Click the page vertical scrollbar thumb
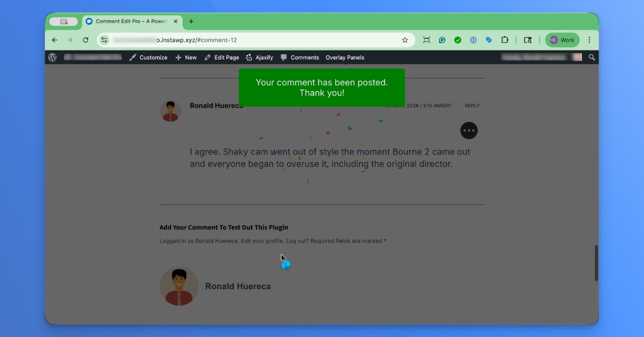The image size is (644, 337). [596, 263]
